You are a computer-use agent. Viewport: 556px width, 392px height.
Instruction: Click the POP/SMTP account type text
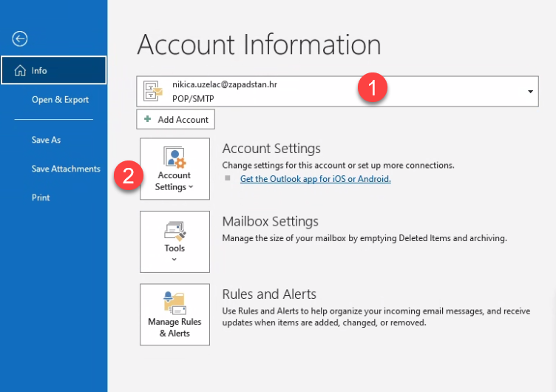(x=193, y=98)
